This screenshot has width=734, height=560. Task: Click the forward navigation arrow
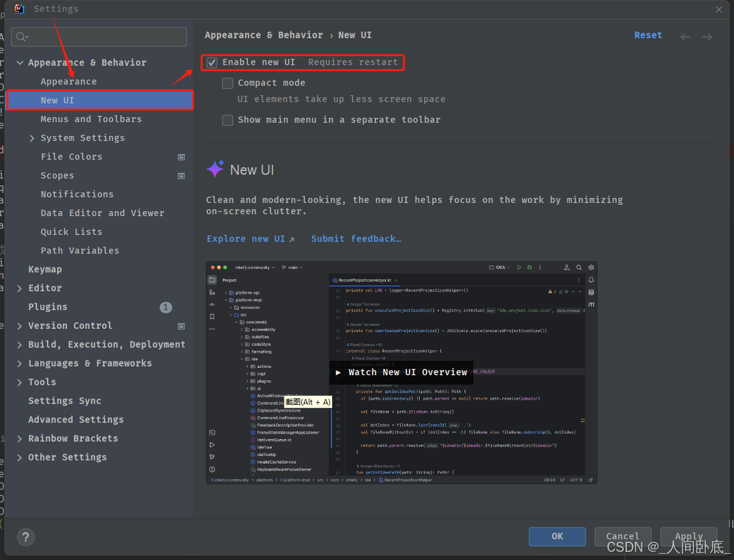click(707, 36)
